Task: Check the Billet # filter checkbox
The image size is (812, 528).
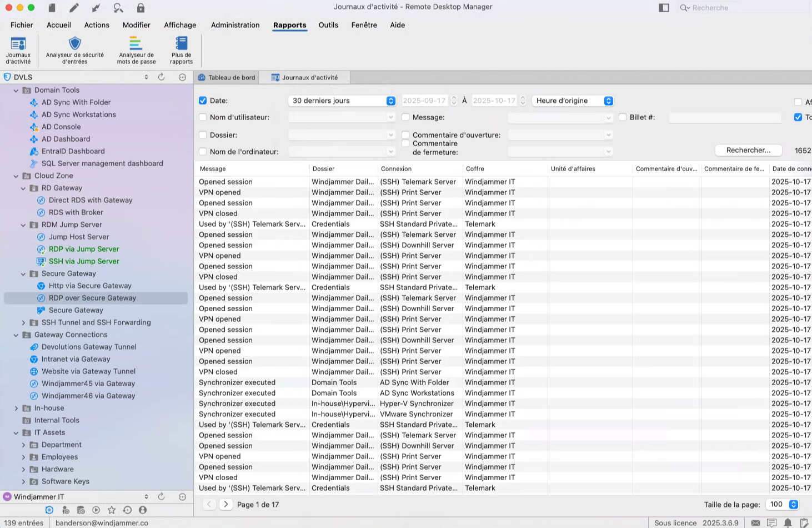Action: click(623, 117)
